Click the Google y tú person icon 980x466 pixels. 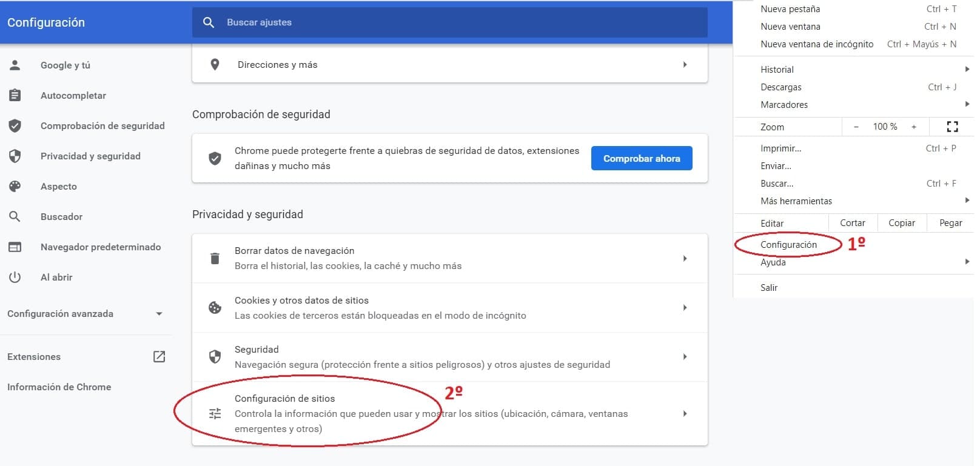[15, 65]
